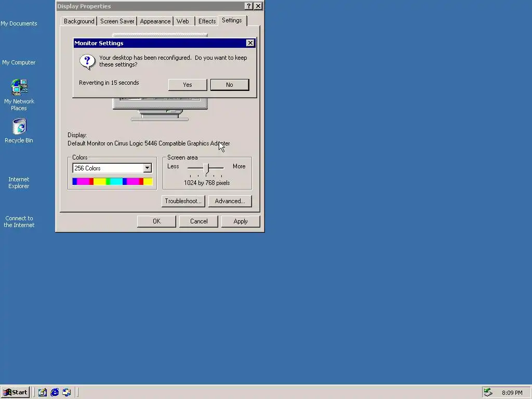Click the color spectrum preview bar
The width and height of the screenshot is (532, 399).
[x=112, y=181]
